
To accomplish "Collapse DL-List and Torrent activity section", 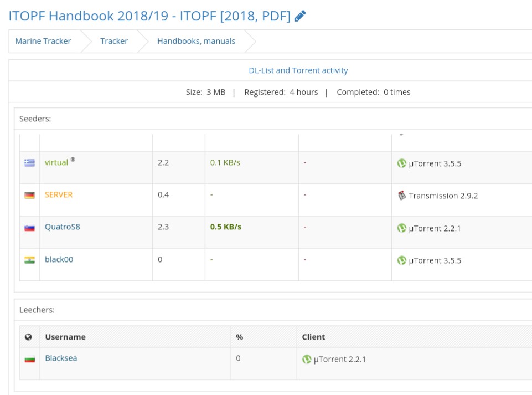I will (x=298, y=70).
